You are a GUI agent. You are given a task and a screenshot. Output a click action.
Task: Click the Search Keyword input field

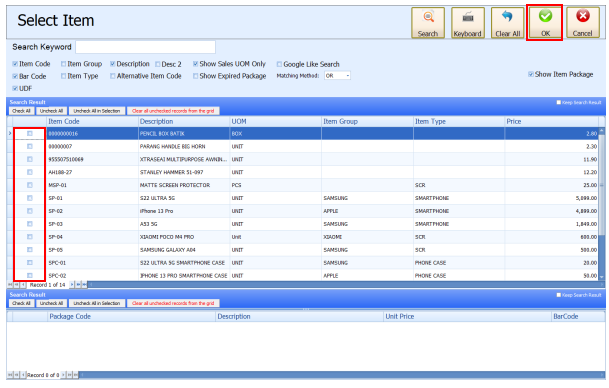click(x=146, y=47)
